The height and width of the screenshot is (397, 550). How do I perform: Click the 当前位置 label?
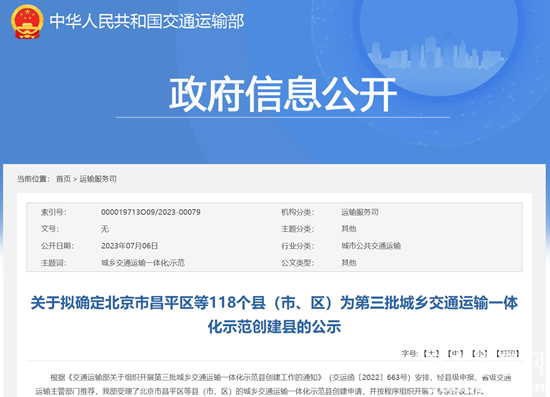coord(34,179)
